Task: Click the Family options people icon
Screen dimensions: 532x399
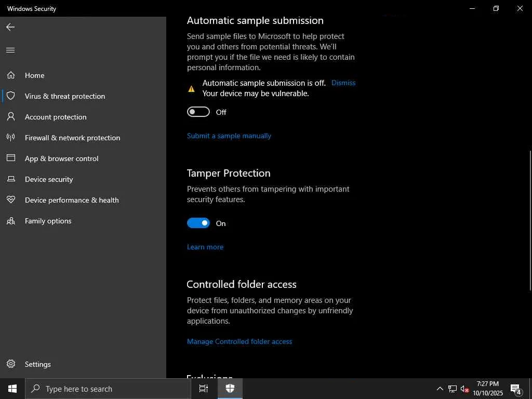Action: (11, 221)
